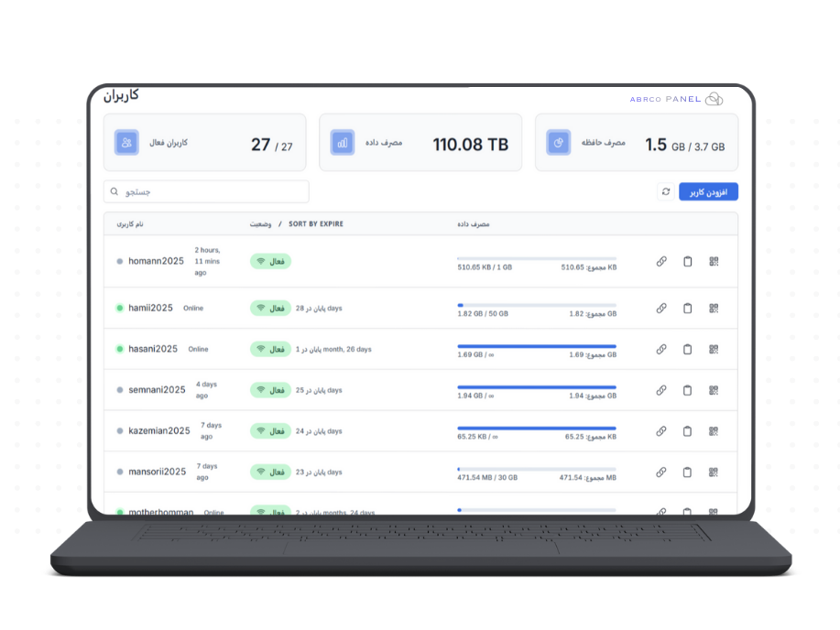Click the memory usage pie icon
This screenshot has height=630, width=840.
click(x=559, y=143)
